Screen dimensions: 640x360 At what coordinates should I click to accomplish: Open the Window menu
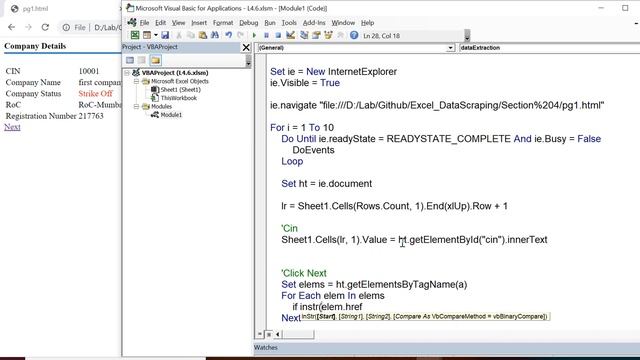[343, 23]
